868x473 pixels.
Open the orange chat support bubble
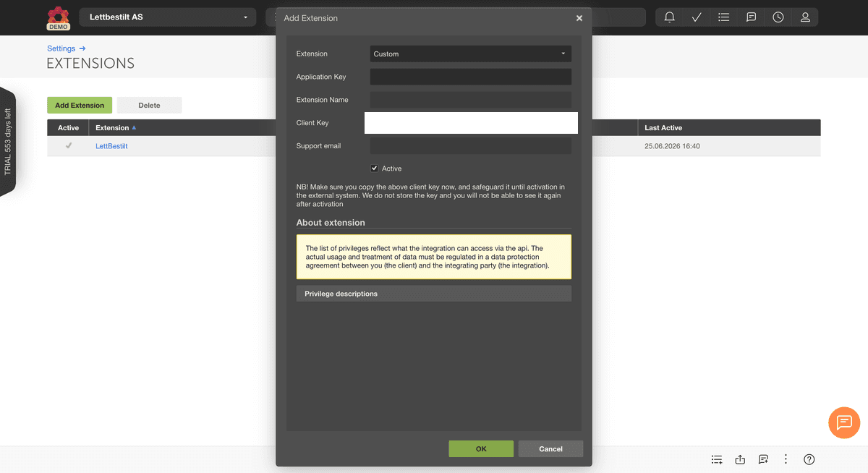click(844, 423)
